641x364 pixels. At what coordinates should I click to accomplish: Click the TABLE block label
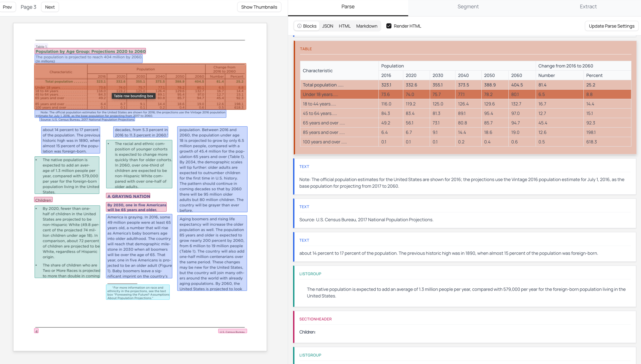[x=306, y=49]
